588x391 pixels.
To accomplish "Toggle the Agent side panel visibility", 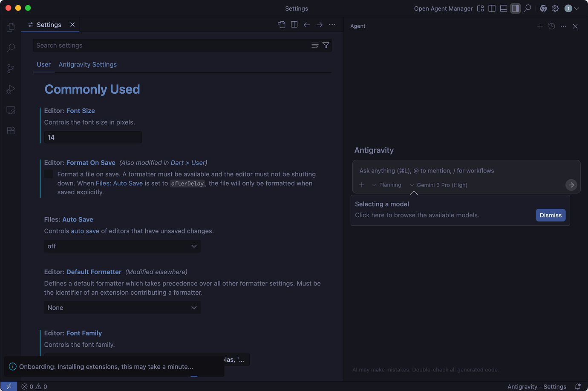I will (x=516, y=9).
